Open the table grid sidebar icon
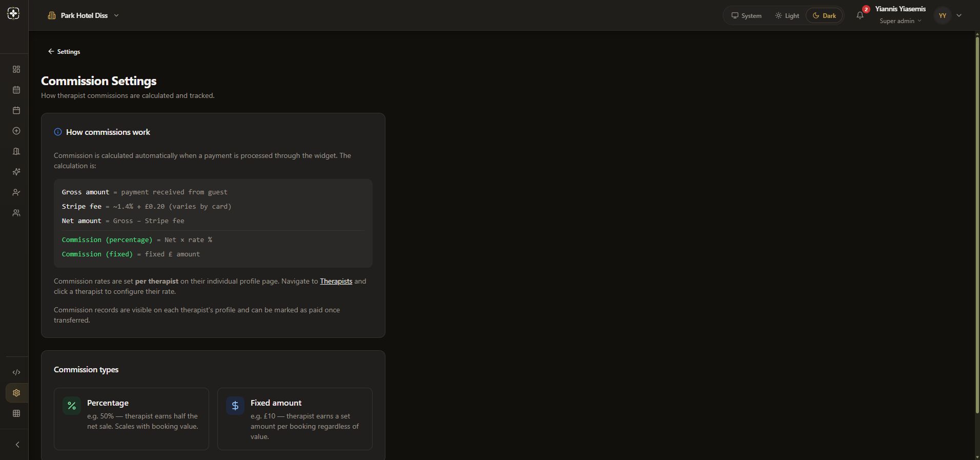 coord(16,413)
